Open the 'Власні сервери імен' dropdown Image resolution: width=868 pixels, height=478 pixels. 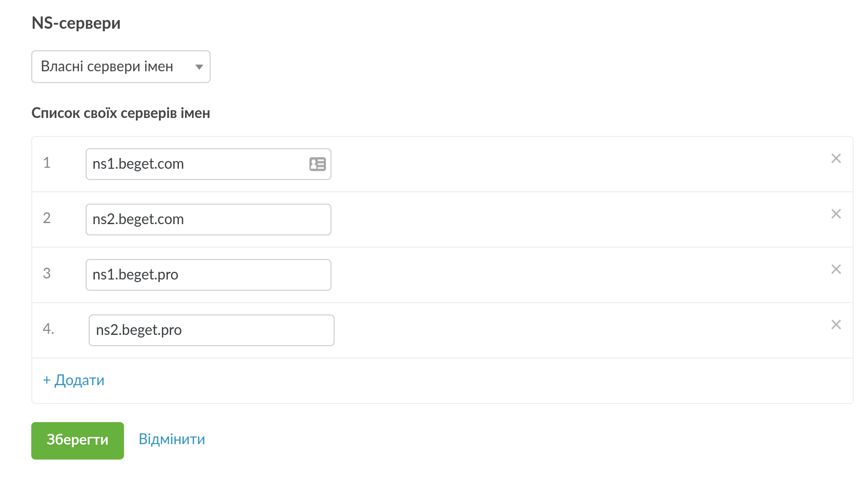(120, 67)
